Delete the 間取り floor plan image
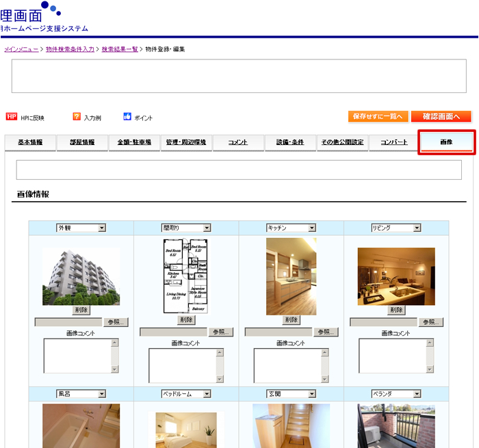This screenshot has width=479, height=448. tap(186, 320)
